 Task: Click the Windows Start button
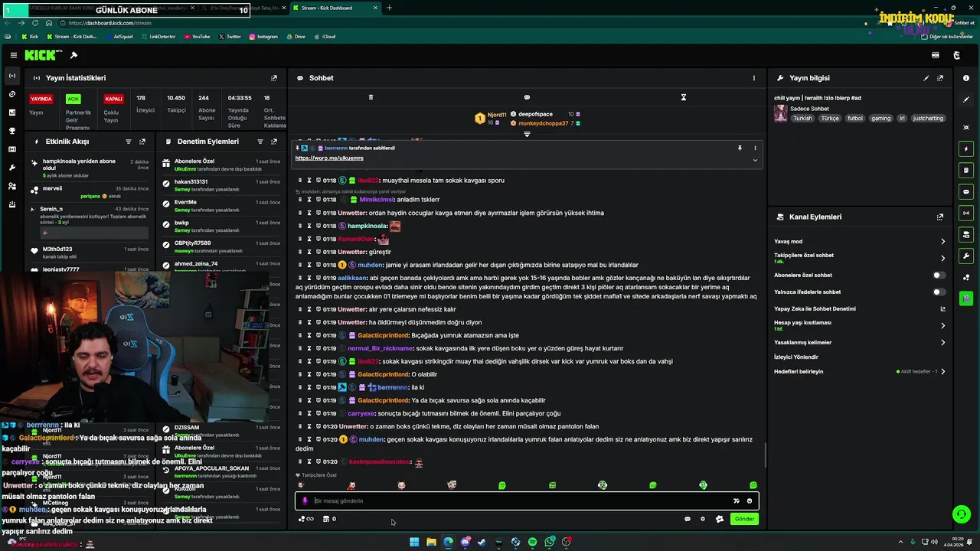[414, 542]
